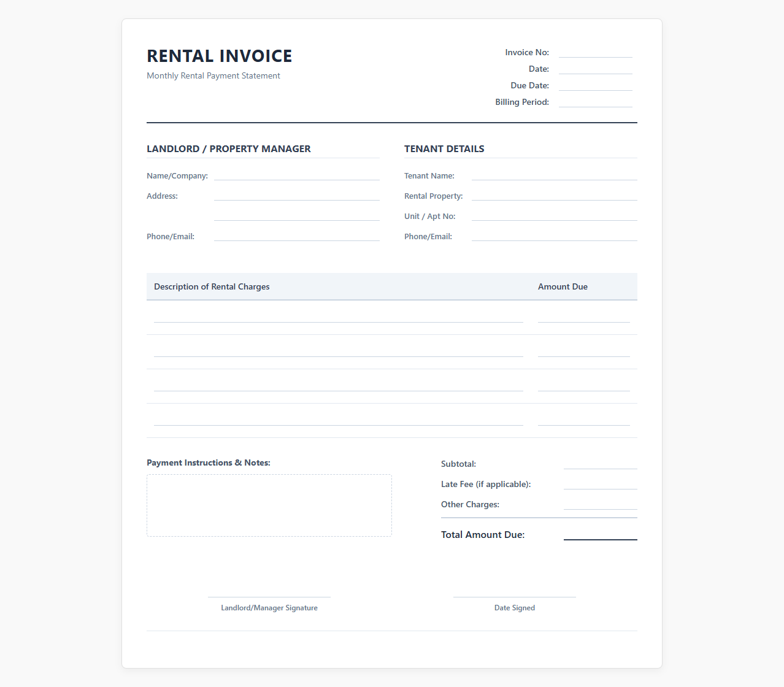Click the Invoice No input field
This screenshot has height=687, width=784.
(x=596, y=52)
